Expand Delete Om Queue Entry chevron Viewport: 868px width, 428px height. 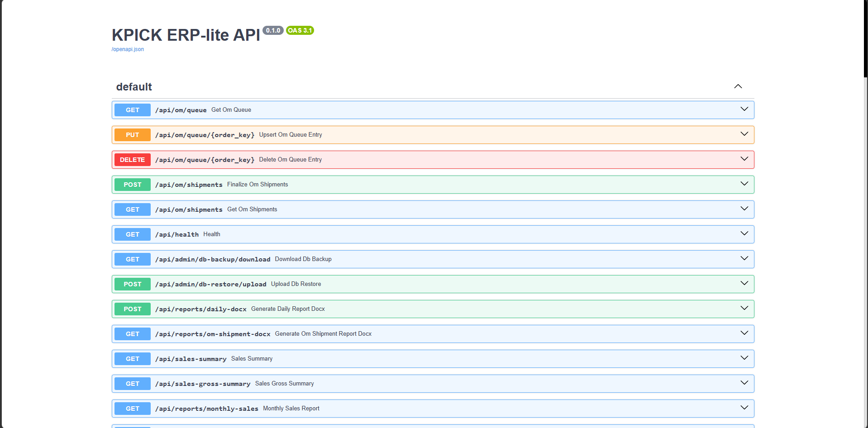pyautogui.click(x=744, y=159)
